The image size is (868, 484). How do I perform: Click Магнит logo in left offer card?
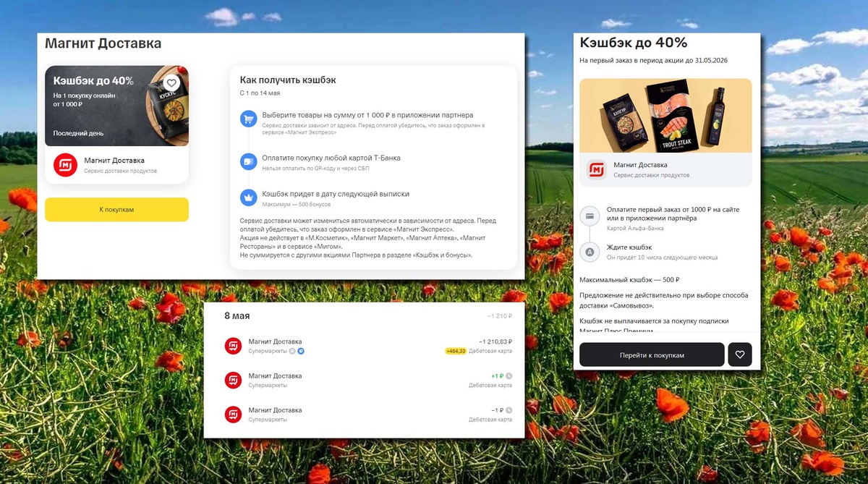(65, 165)
